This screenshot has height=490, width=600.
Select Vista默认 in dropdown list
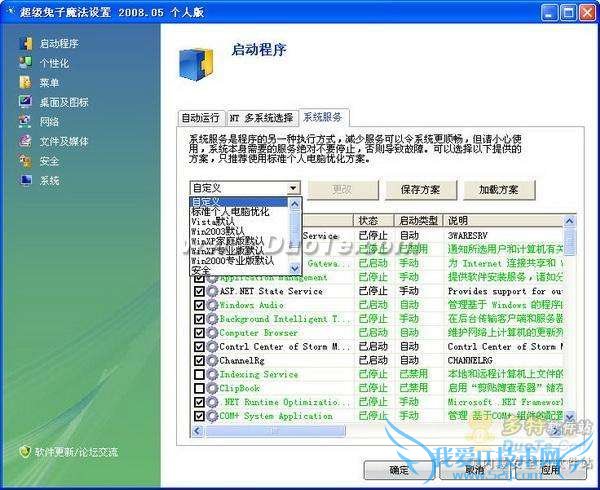tap(239, 221)
